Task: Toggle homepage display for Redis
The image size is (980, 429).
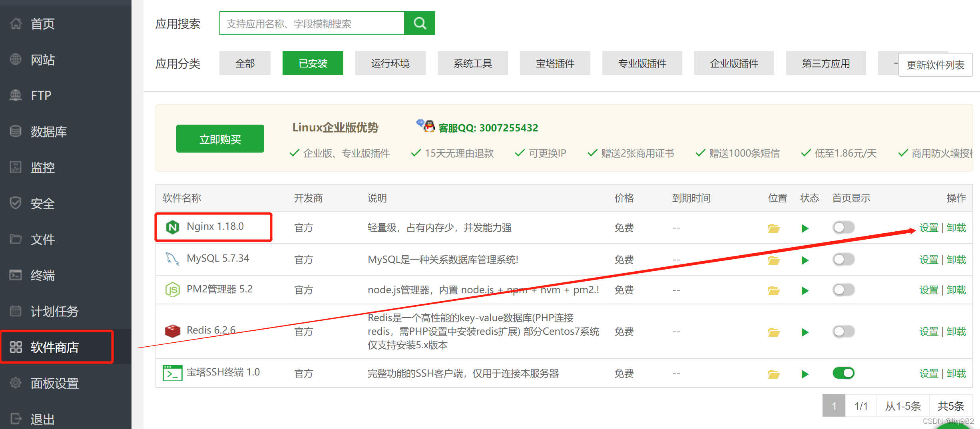Action: 844,331
